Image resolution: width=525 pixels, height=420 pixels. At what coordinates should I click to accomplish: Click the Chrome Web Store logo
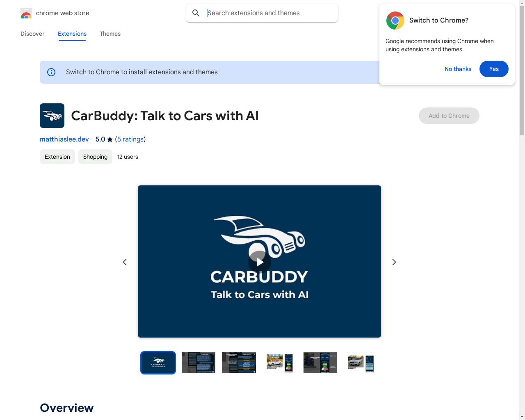tap(26, 13)
